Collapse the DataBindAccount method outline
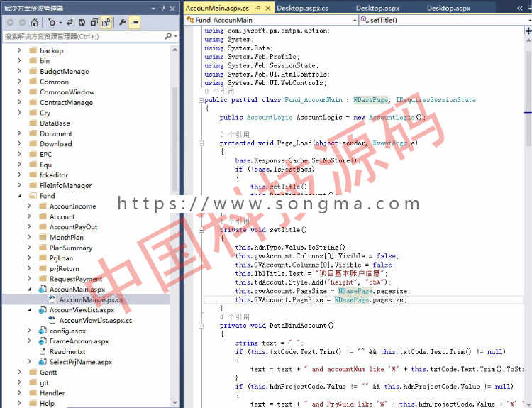Screen dimensions: 532x408 coord(201,326)
